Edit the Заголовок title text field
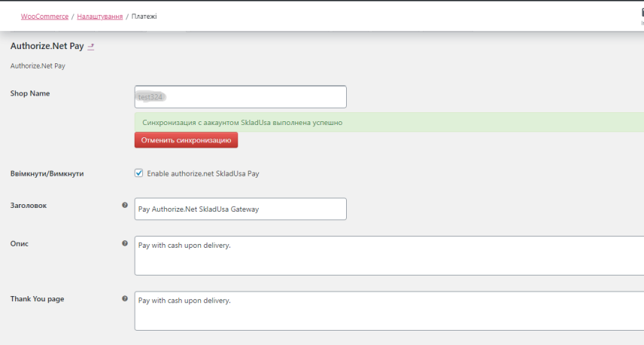This screenshot has height=345, width=644. click(240, 209)
